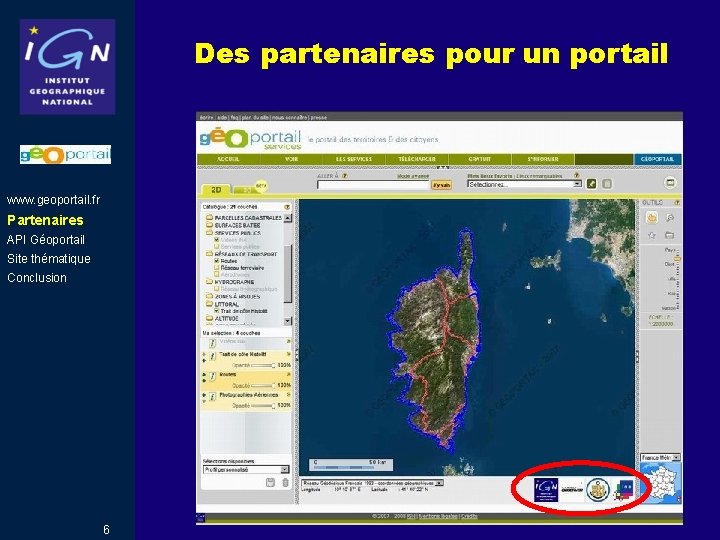720x540 pixels.
Task: Click the ALLER À search input field
Action: pyautogui.click(x=373, y=185)
